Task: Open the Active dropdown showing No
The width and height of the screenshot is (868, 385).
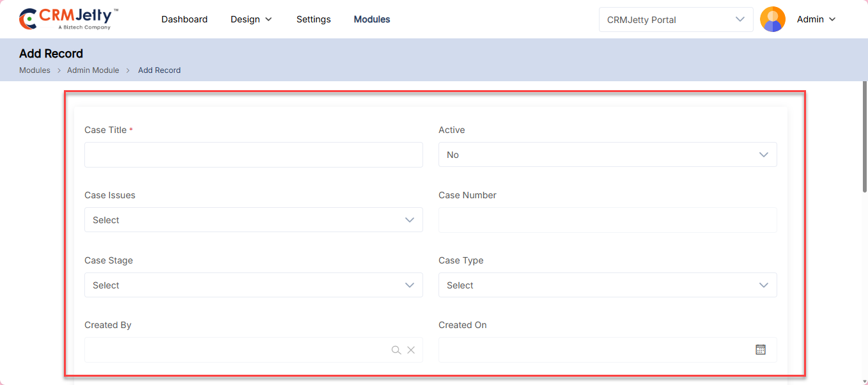Action: tap(607, 155)
